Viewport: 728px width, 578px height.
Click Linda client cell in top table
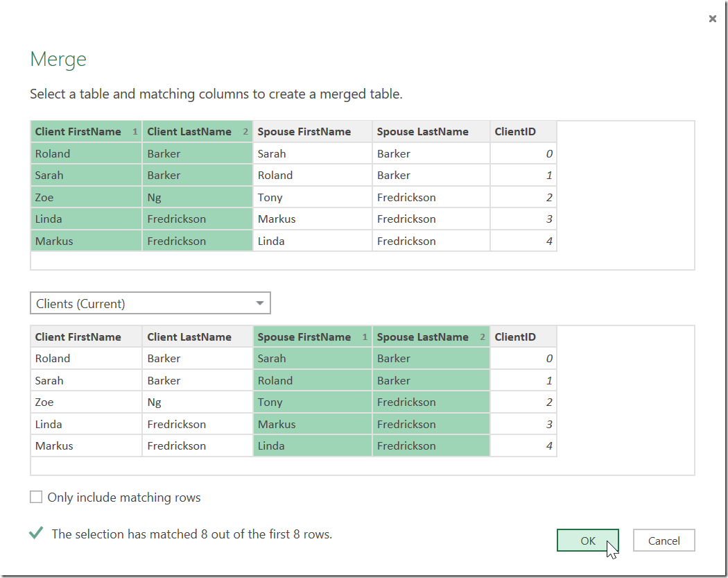(x=86, y=219)
